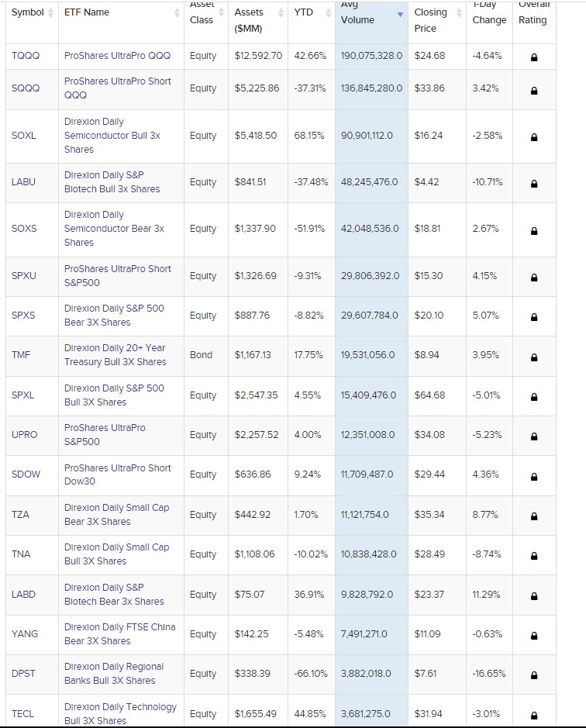Click the lock icon in LABU row

click(534, 184)
